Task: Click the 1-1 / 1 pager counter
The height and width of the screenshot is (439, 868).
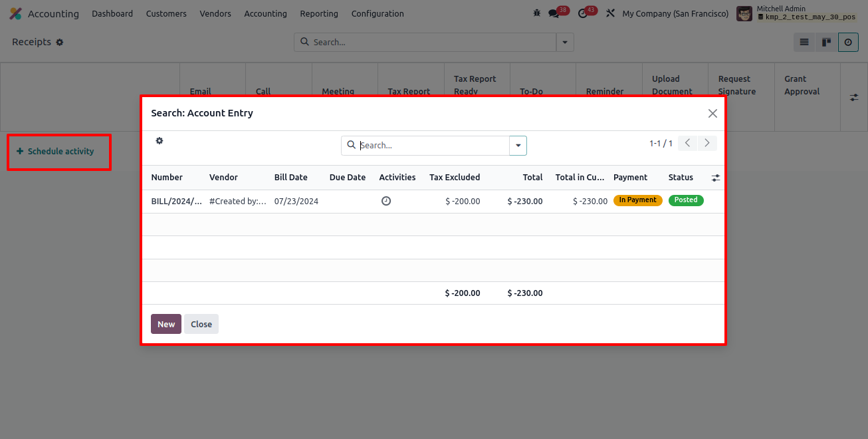Action: click(x=661, y=144)
